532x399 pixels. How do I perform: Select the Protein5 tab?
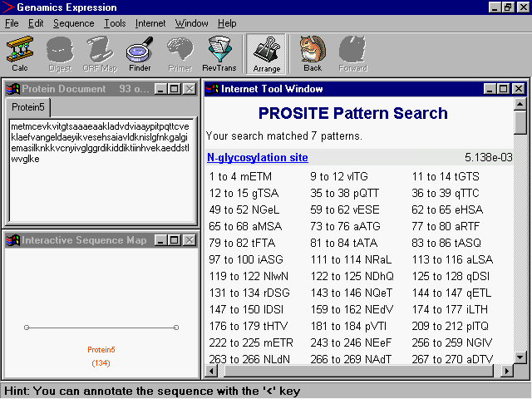(x=27, y=107)
